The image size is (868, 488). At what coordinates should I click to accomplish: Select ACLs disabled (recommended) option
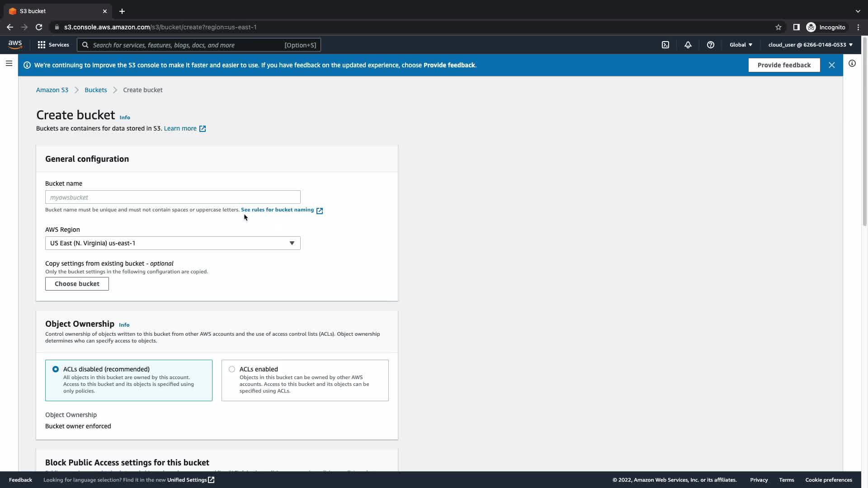pos(56,369)
